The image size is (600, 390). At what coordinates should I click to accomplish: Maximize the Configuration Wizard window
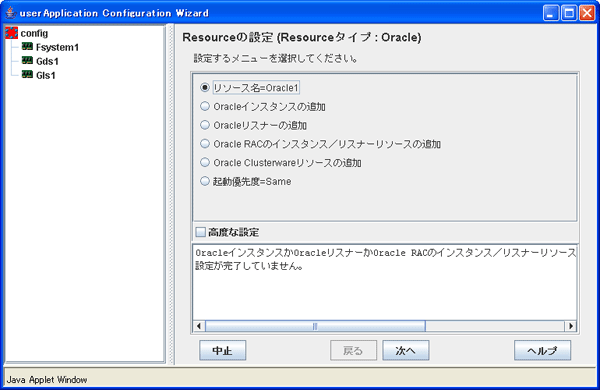click(x=569, y=13)
